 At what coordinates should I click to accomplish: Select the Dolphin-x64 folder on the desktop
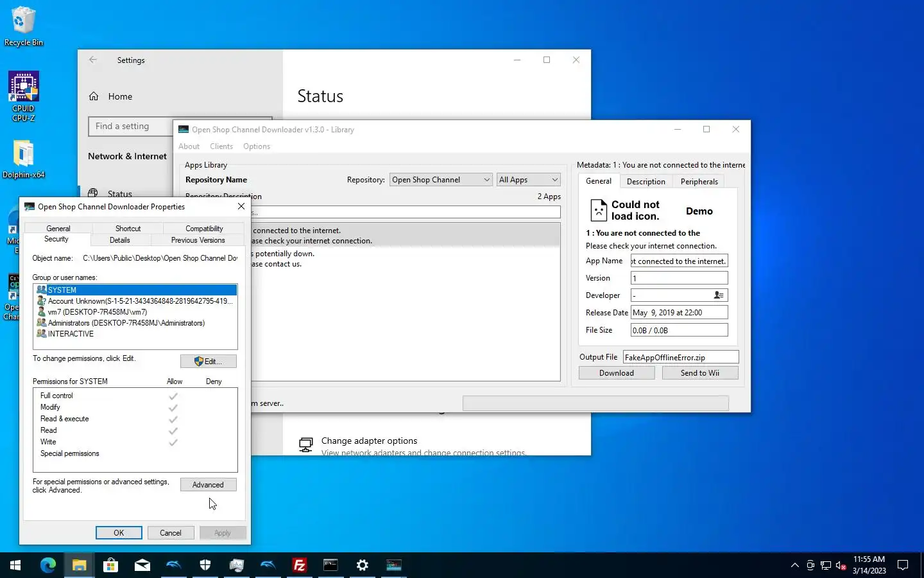point(24,160)
